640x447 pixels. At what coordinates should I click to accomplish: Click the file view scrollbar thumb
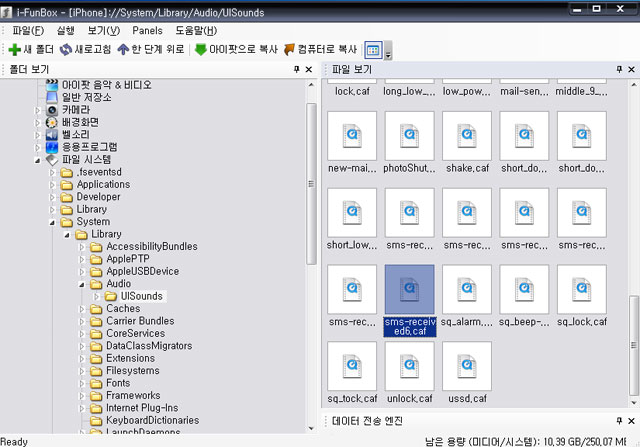633,345
